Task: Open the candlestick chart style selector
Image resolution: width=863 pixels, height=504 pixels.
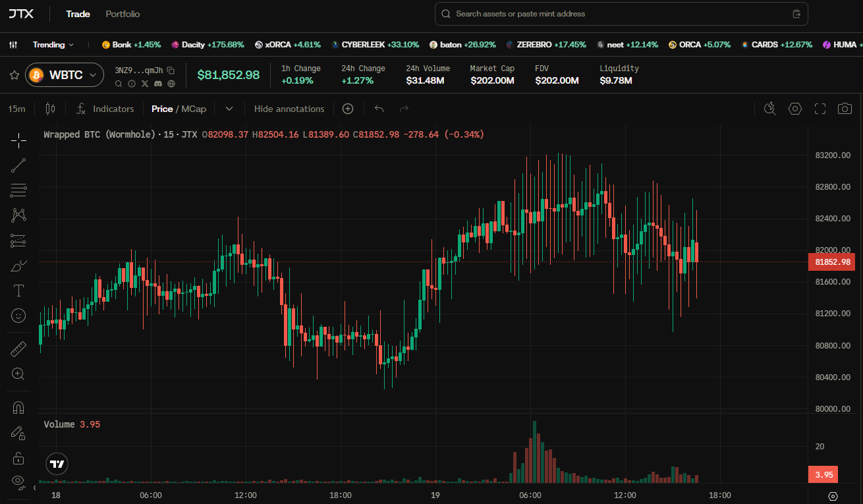Action: (50, 109)
